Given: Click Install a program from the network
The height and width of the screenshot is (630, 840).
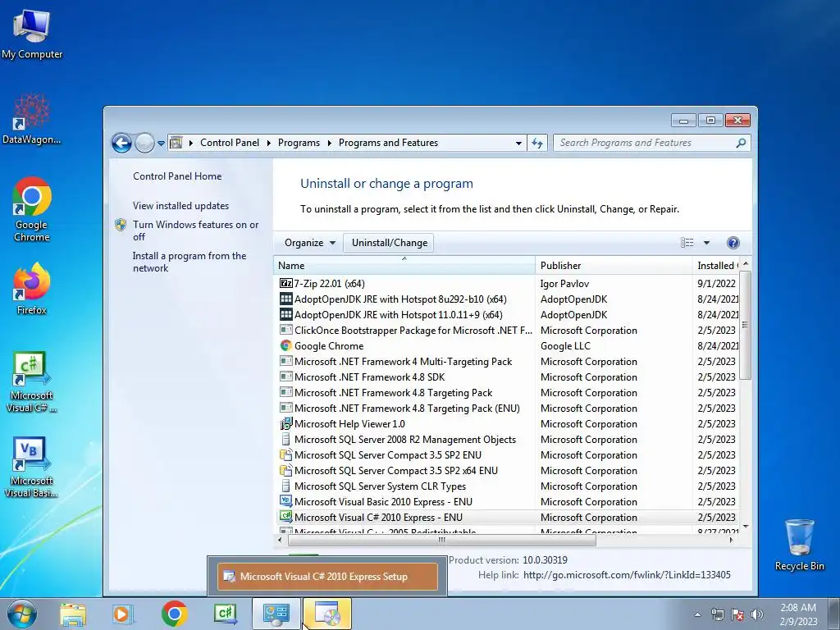Looking at the screenshot, I should 189,262.
